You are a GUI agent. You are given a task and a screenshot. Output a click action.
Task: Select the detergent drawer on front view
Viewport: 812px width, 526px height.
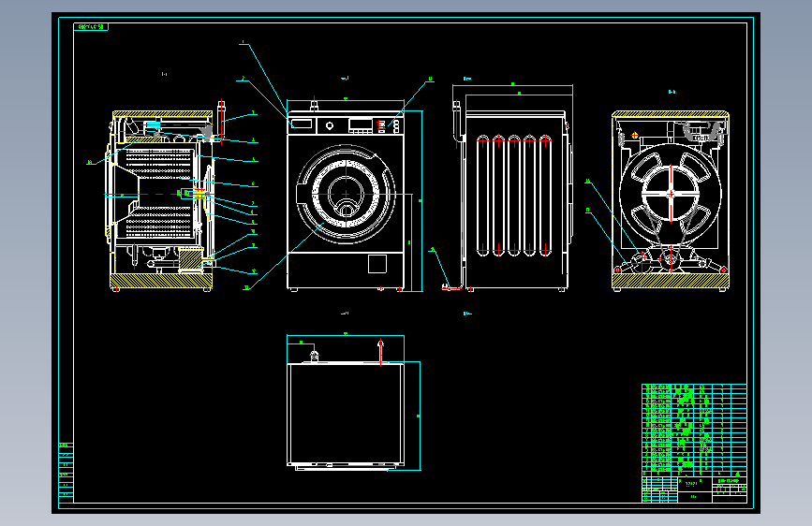click(x=302, y=124)
